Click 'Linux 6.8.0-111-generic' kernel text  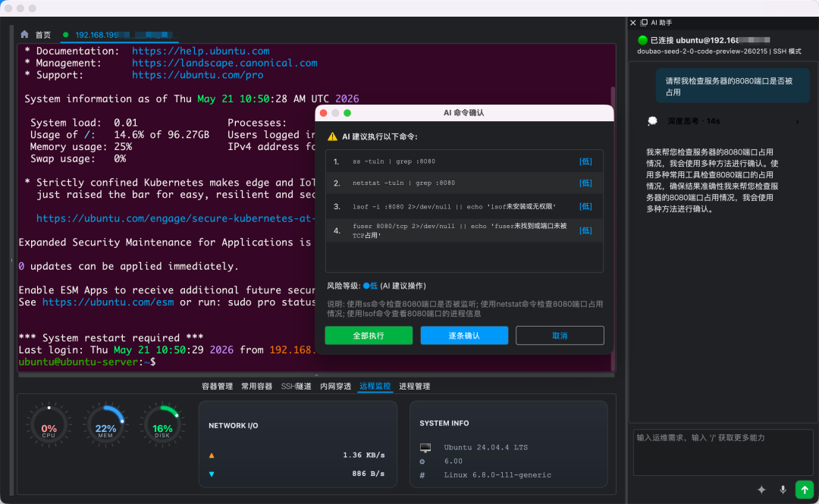[x=497, y=474]
